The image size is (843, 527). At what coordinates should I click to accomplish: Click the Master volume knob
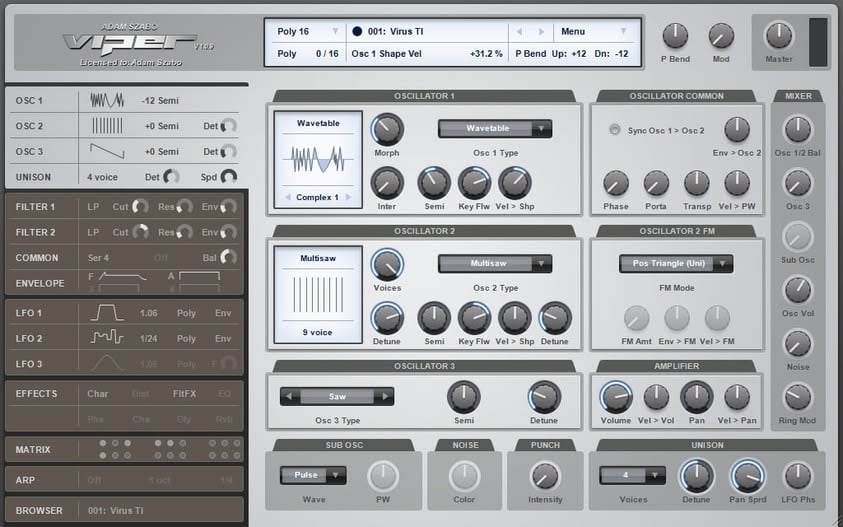point(778,35)
